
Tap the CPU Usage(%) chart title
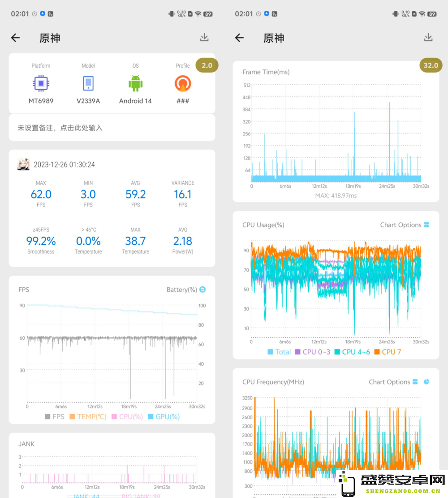pyautogui.click(x=263, y=225)
